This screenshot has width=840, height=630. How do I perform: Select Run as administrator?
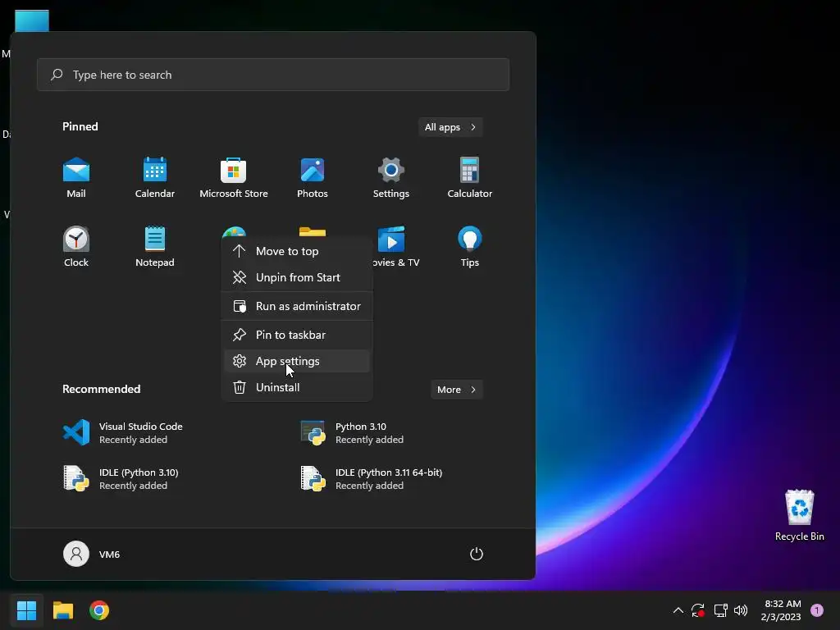coord(297,306)
